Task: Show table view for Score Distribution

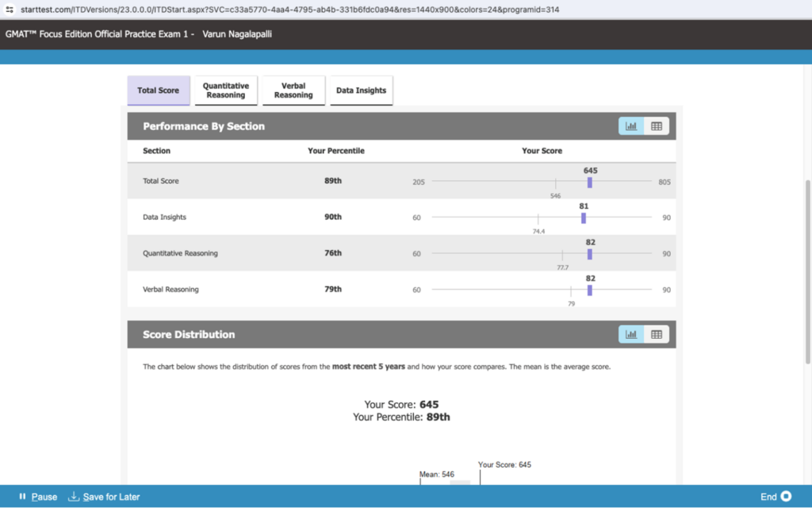Action: (x=657, y=334)
